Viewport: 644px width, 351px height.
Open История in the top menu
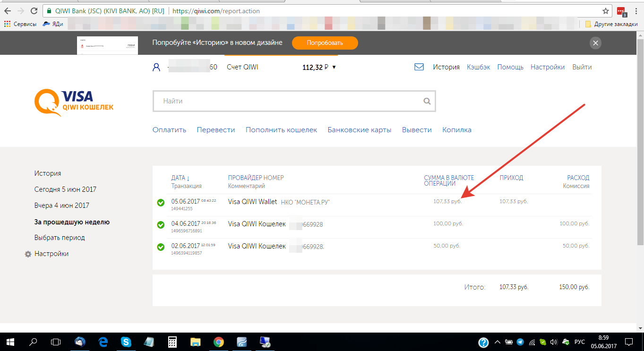(x=446, y=67)
